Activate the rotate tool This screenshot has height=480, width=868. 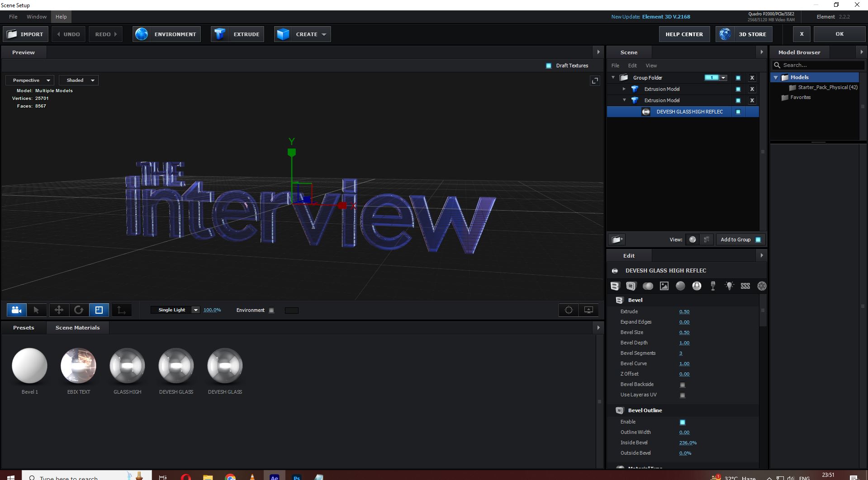79,310
